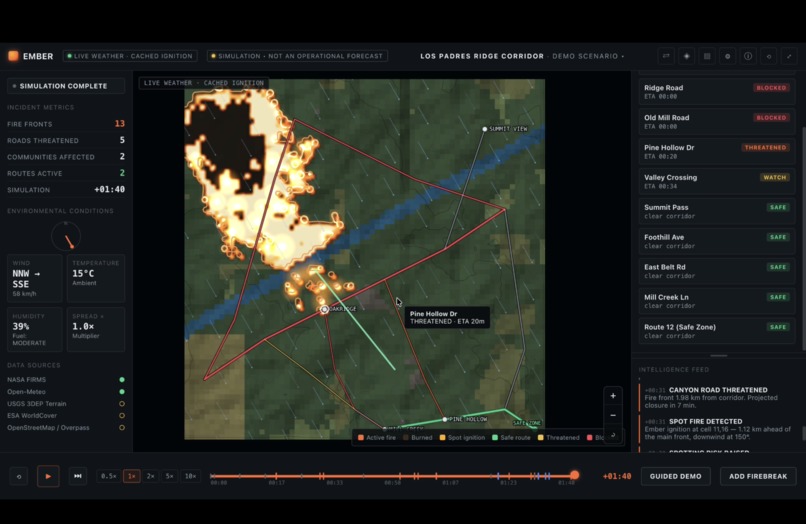The width and height of the screenshot is (806, 524).
Task: Click the grid layout icon in top toolbar
Action: [x=707, y=56]
